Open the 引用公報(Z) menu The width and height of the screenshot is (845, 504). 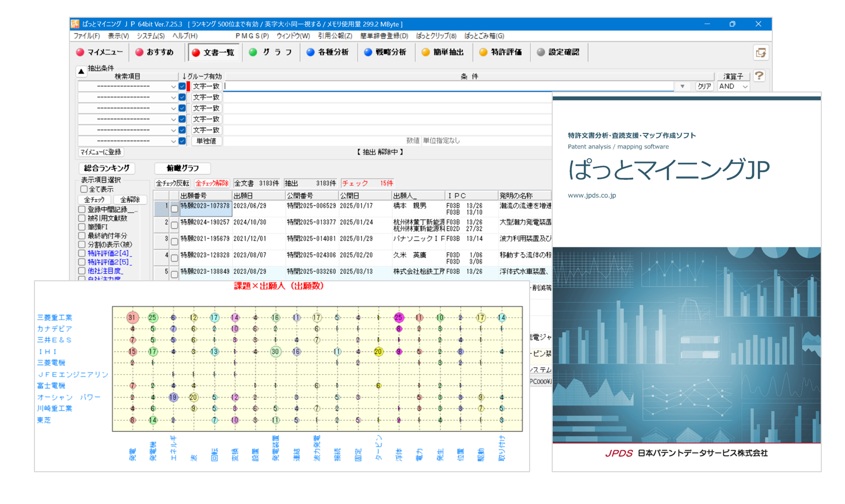pyautogui.click(x=335, y=36)
